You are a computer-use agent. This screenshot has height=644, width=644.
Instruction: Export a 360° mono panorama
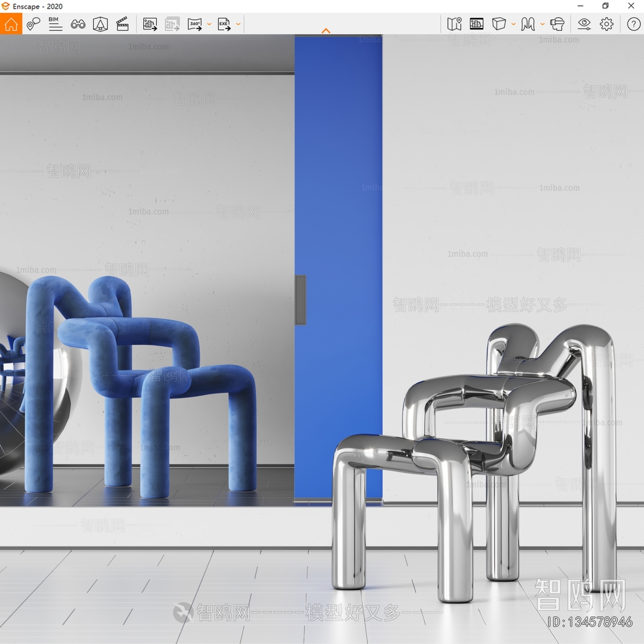[195, 24]
